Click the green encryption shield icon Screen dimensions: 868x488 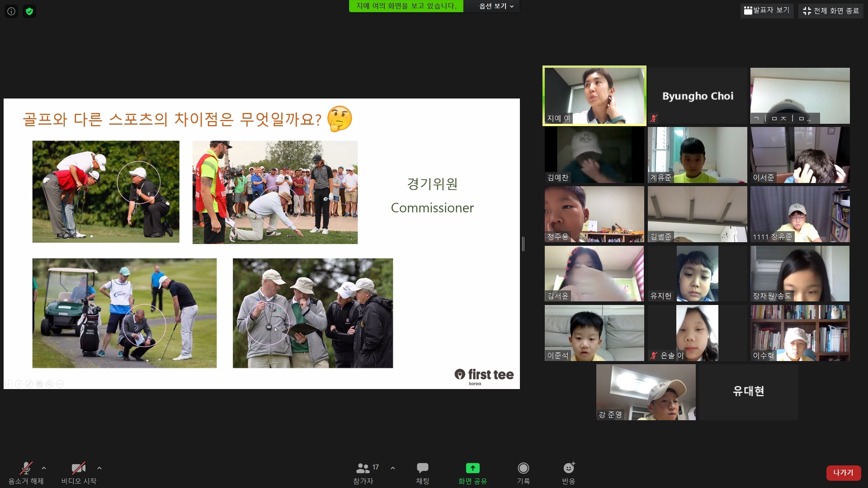[29, 11]
